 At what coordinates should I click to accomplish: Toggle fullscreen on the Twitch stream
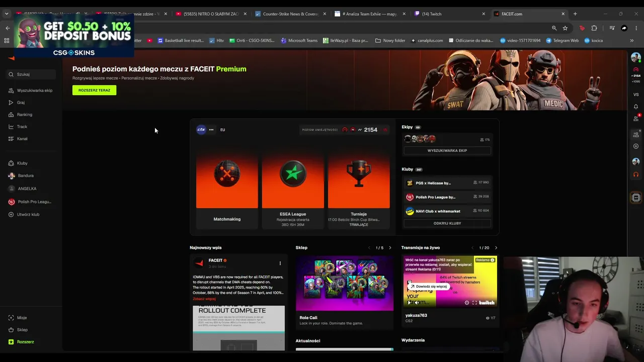pyautogui.click(x=474, y=303)
